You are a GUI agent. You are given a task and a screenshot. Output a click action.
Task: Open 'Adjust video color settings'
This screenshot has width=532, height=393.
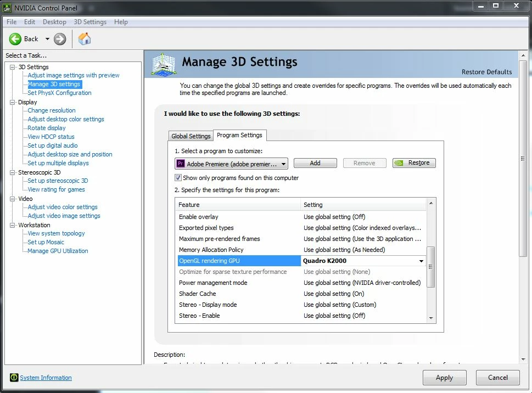(x=63, y=207)
